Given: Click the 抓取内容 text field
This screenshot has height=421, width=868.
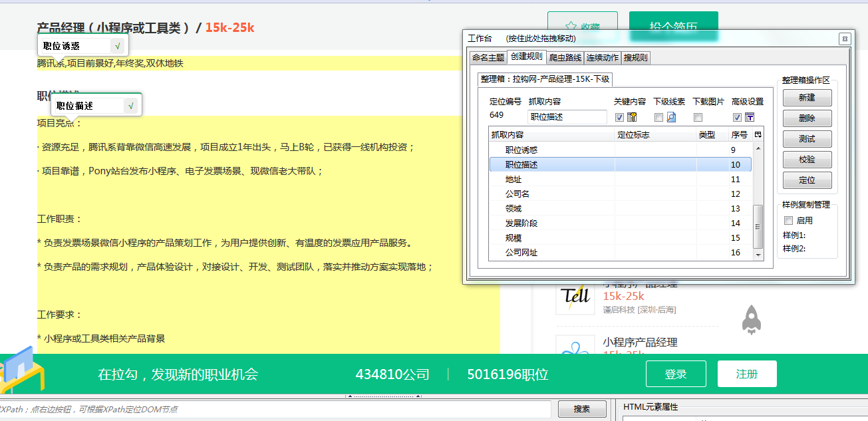Looking at the screenshot, I should click(x=567, y=117).
